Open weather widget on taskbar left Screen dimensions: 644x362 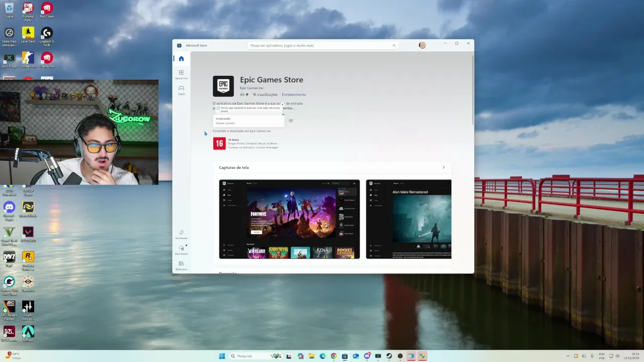click(x=14, y=356)
